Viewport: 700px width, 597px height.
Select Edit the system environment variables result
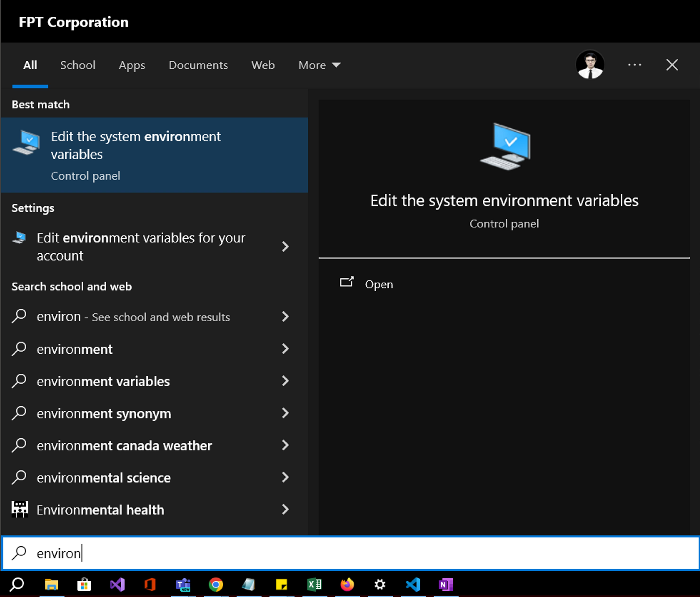(154, 155)
